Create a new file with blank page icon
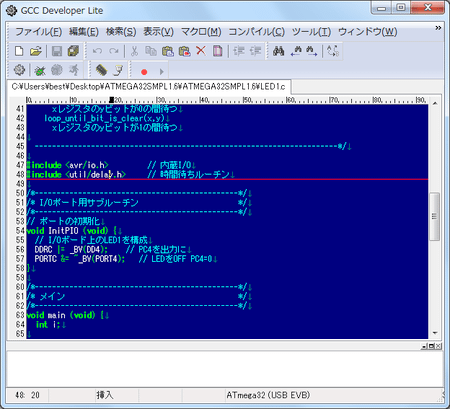 [19, 51]
